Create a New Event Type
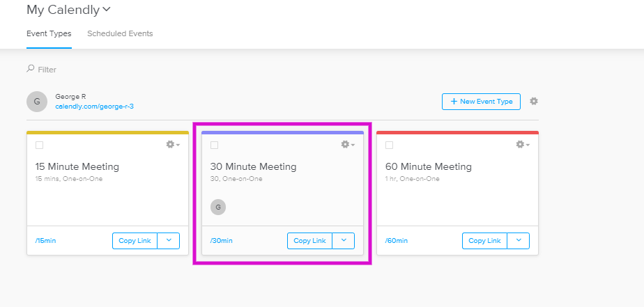 481,102
